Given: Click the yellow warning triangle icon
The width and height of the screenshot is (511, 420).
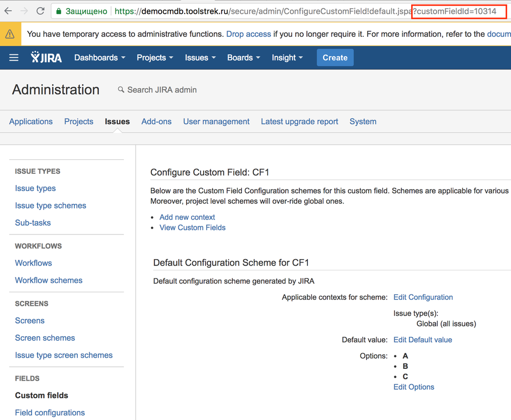Looking at the screenshot, I should 10,34.
